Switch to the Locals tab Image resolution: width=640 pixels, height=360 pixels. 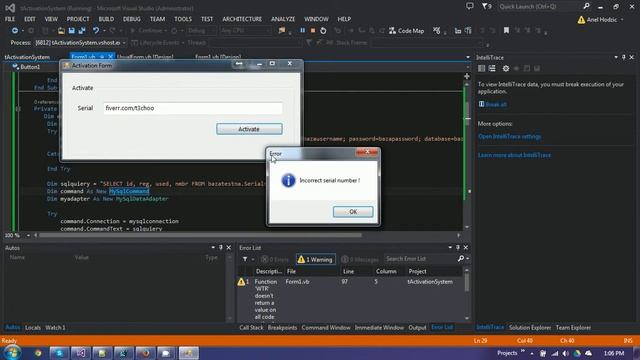33,328
